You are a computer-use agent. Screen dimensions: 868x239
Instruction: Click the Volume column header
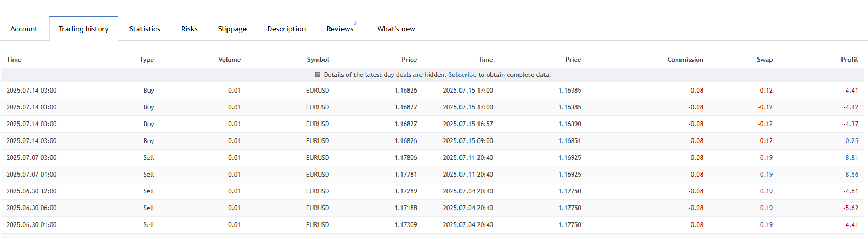[x=229, y=60]
